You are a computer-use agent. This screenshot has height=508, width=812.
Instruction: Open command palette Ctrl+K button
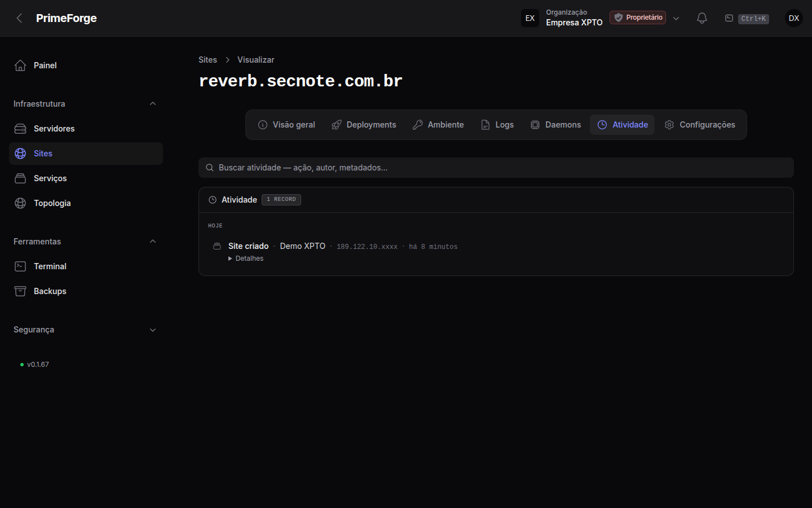747,18
